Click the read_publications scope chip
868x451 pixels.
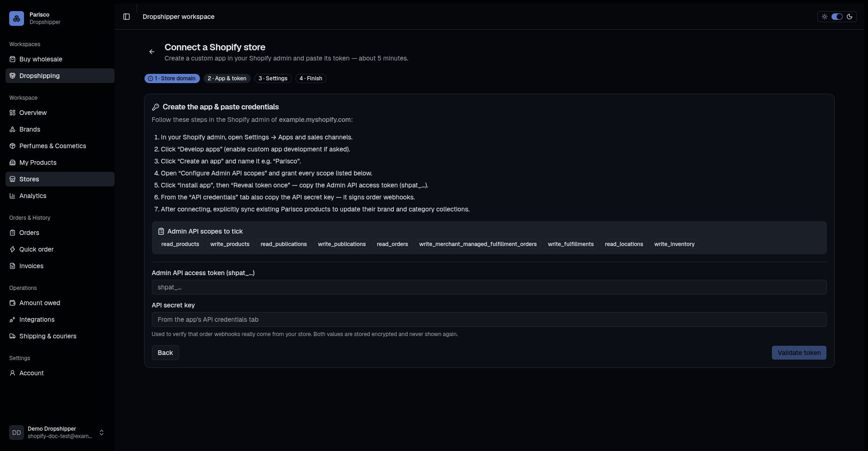283,244
